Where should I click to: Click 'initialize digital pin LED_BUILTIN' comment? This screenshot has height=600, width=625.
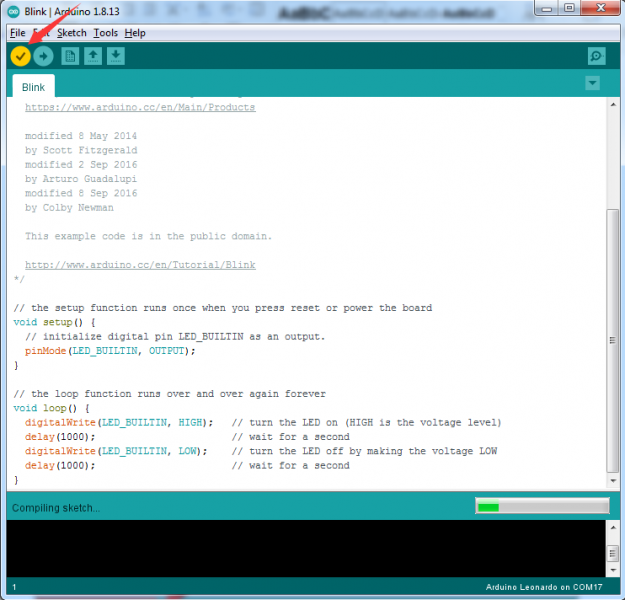[x=175, y=336]
